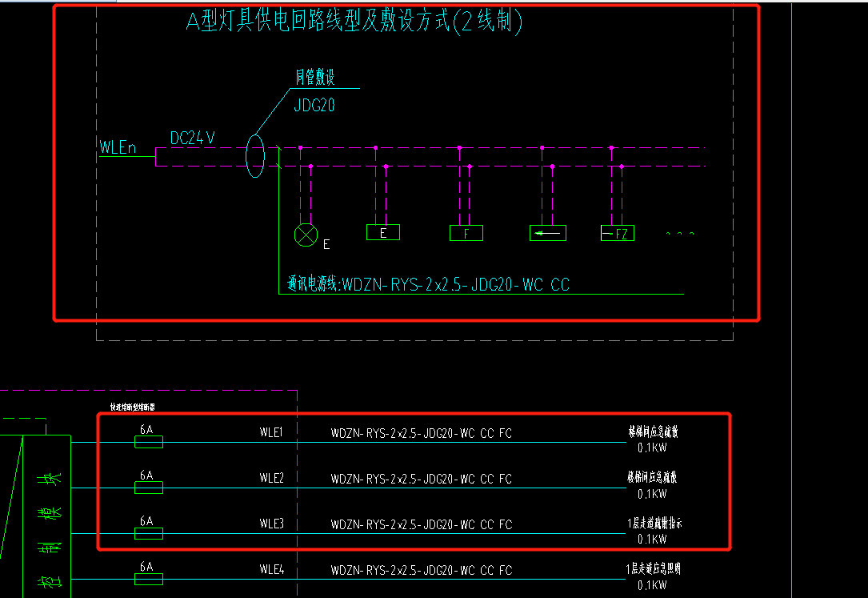The width and height of the screenshot is (868, 598).
Task: Click the WLE1 row cable spec text
Action: pyautogui.click(x=422, y=433)
